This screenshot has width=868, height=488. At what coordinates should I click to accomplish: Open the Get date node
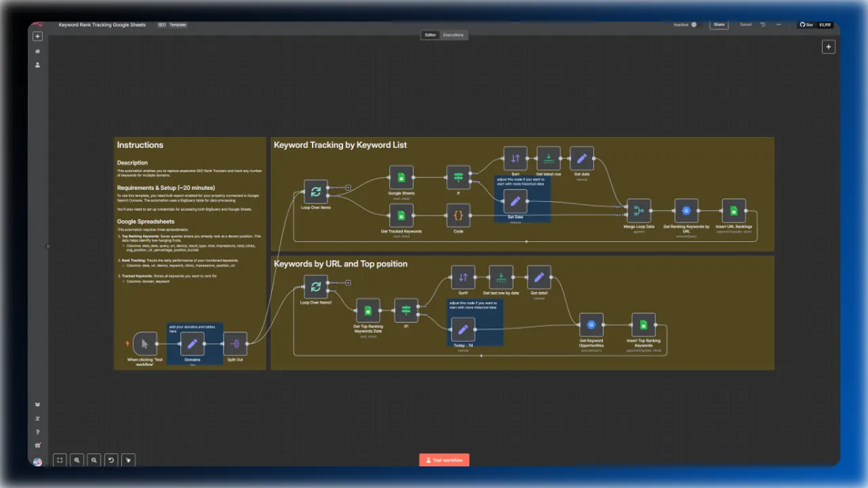pos(582,159)
